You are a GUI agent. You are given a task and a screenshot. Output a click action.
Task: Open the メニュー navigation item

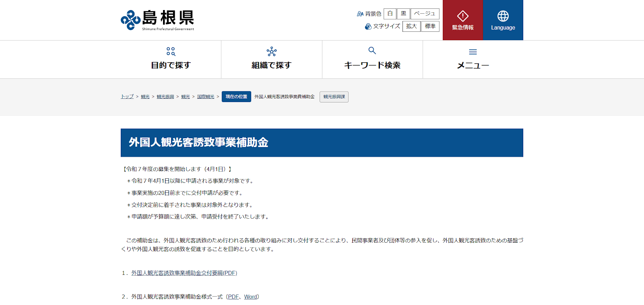coord(473,59)
